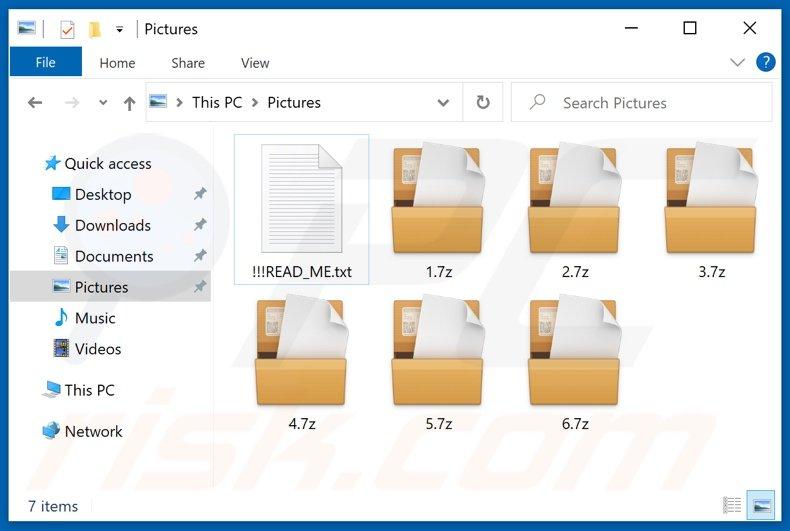
Task: Click the Search Pictures field
Action: (641, 102)
